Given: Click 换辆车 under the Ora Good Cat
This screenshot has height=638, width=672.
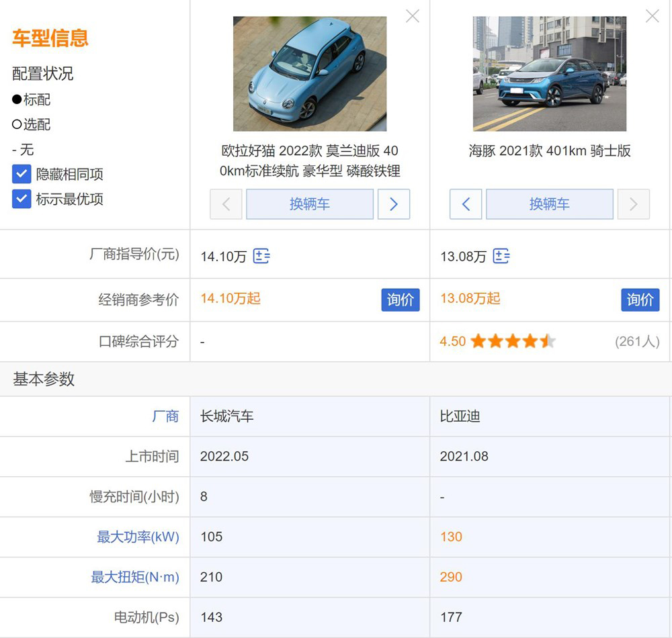Looking at the screenshot, I should point(310,204).
